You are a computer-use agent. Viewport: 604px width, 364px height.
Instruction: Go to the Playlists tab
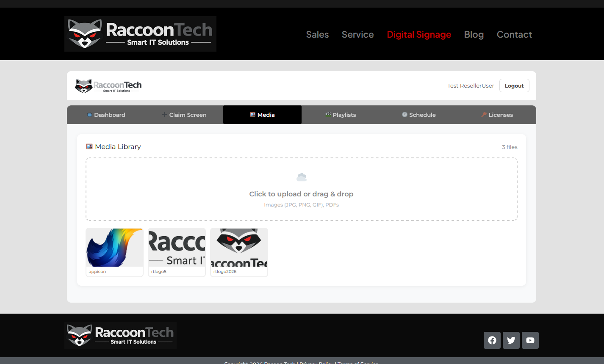click(341, 115)
